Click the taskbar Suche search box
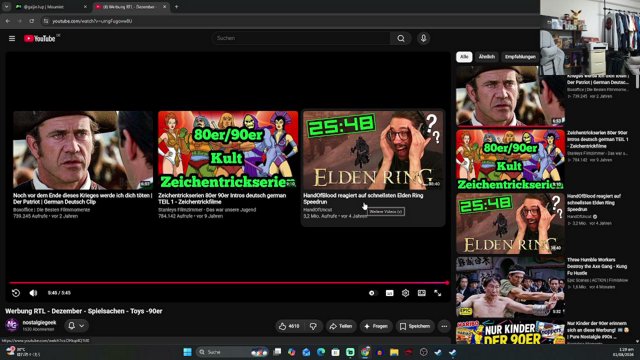Screen dimensions: 640x360 [231, 352]
